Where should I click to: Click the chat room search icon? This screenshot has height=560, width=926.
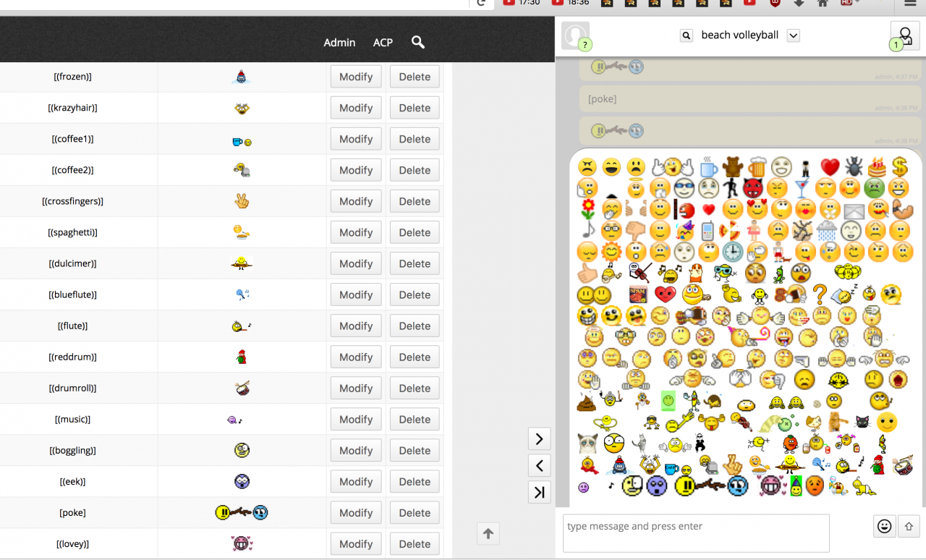pos(687,35)
